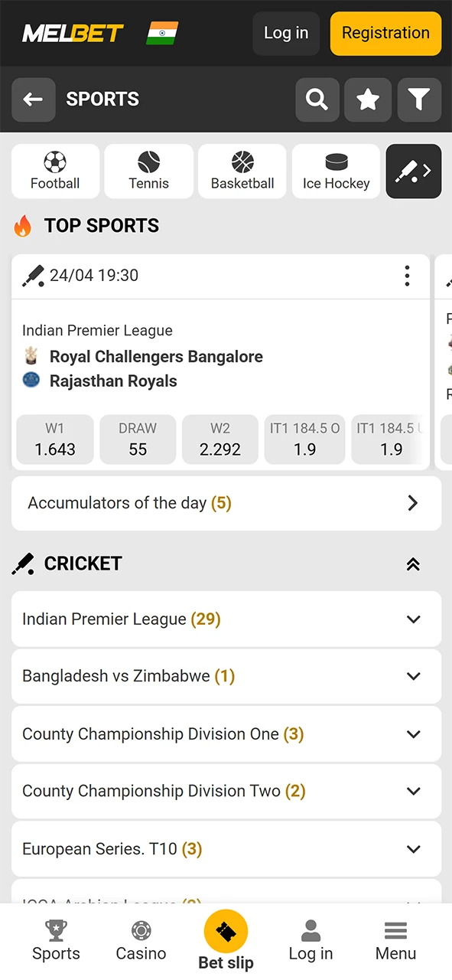The image size is (452, 980).
Task: Open the filter icon in the header
Action: click(419, 100)
